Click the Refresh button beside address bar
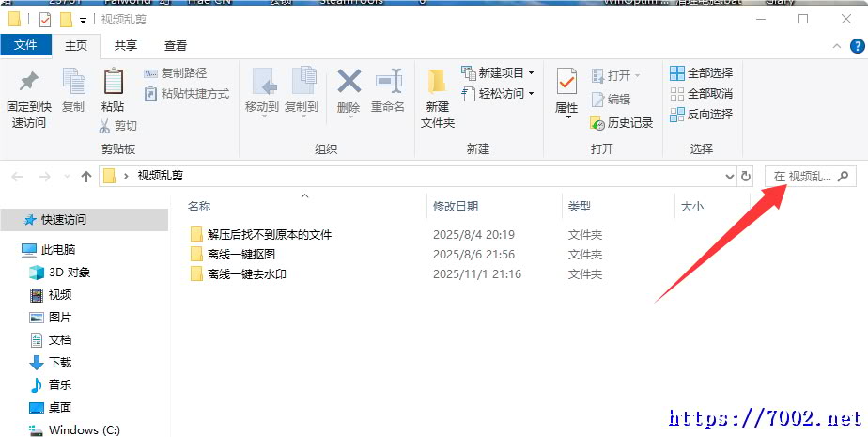Screen dimensions: 868x437 (x=746, y=177)
